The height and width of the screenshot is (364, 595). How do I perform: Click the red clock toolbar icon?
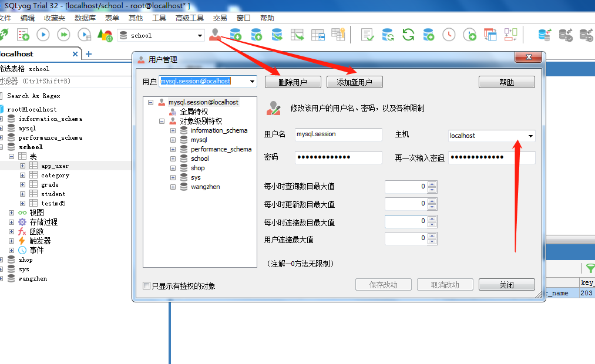pyautogui.click(x=449, y=35)
